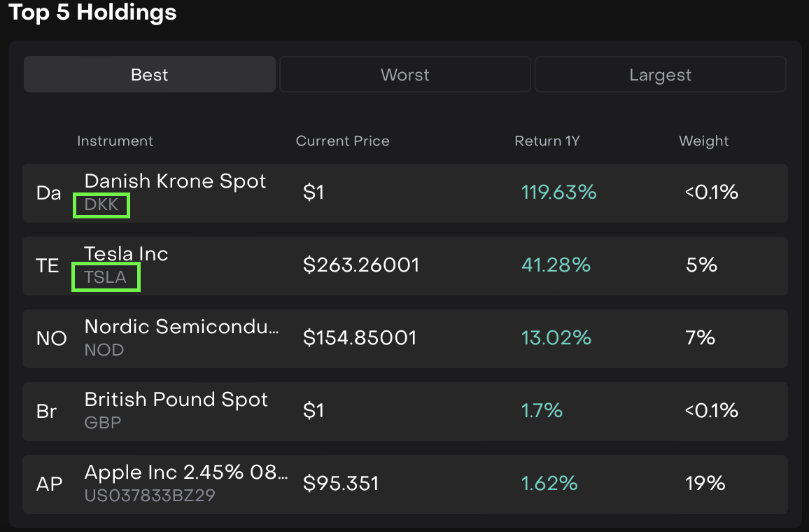Select the Best holdings tab

(150, 75)
